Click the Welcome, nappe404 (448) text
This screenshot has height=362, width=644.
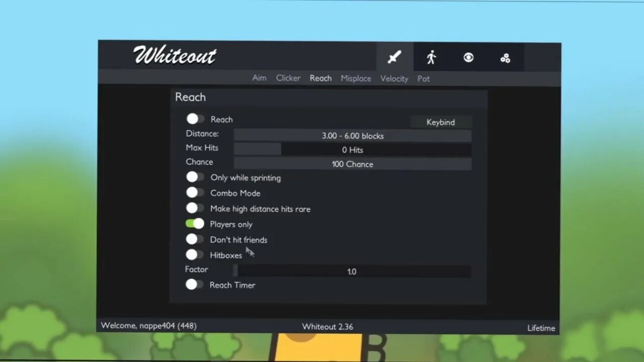point(149,325)
